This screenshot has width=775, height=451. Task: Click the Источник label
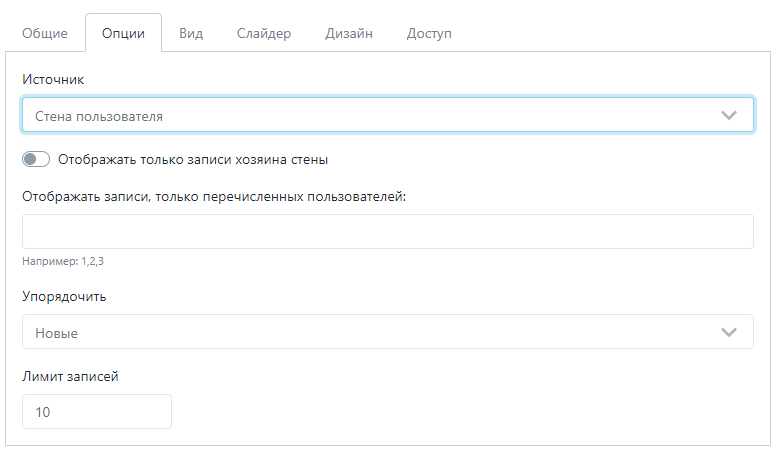point(53,80)
